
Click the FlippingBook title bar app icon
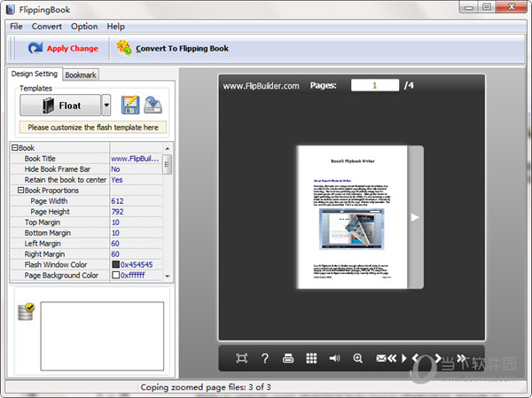(11, 10)
